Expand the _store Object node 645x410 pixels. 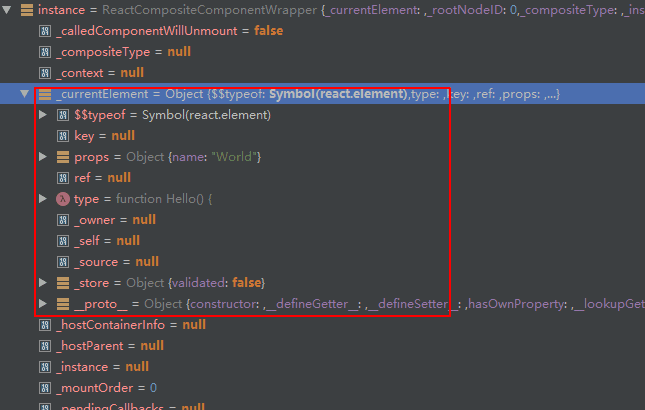click(42, 283)
